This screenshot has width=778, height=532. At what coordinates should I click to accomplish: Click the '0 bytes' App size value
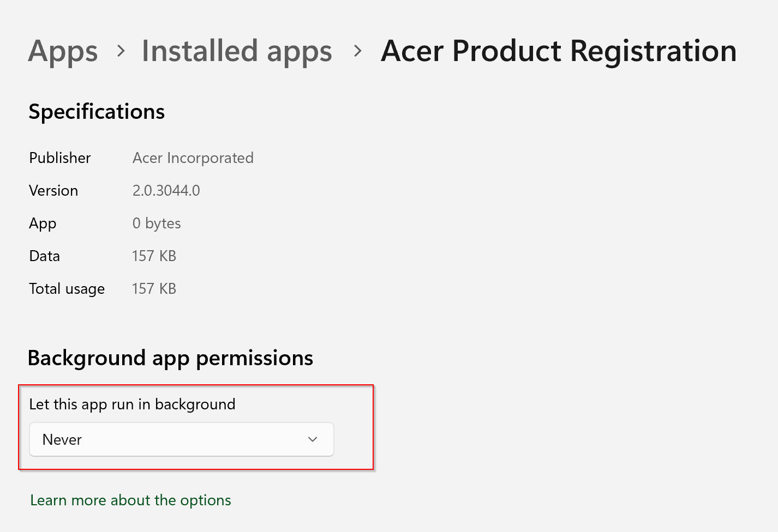click(157, 223)
